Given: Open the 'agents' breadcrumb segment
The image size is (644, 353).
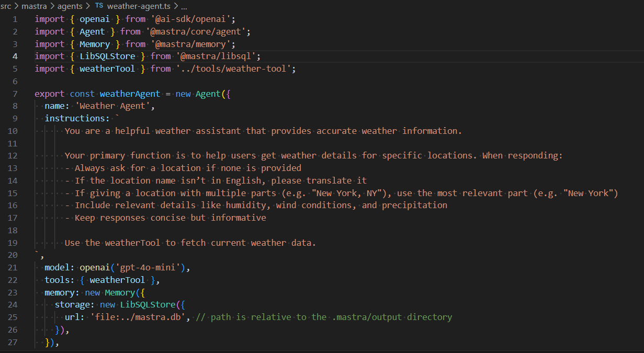Looking at the screenshot, I should (x=69, y=6).
